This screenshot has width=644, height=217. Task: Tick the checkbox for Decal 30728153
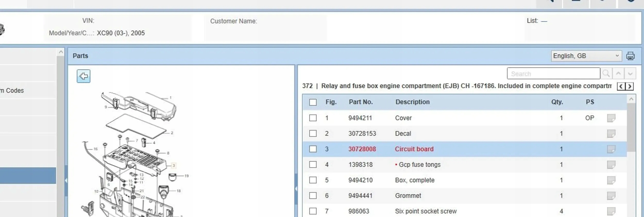click(x=313, y=133)
